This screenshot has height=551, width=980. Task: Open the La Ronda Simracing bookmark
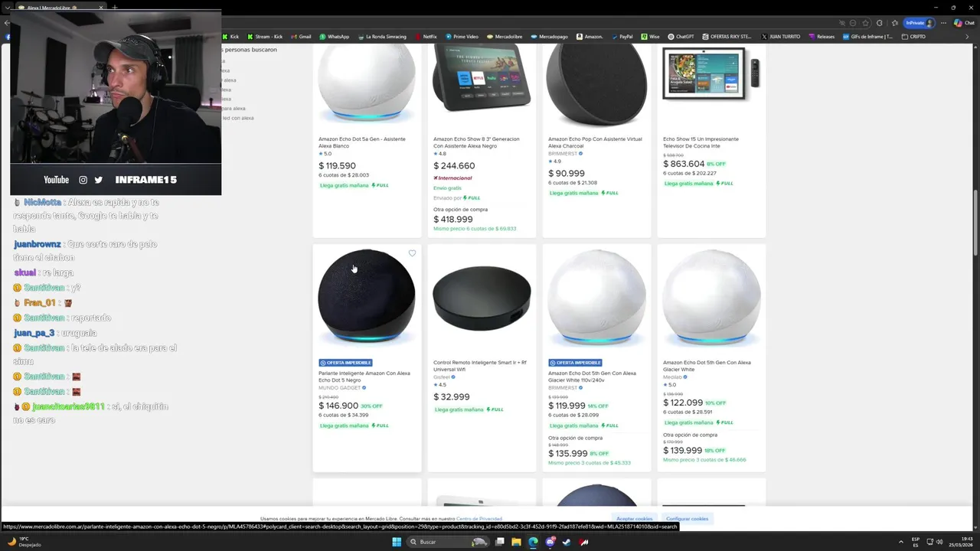382,37
